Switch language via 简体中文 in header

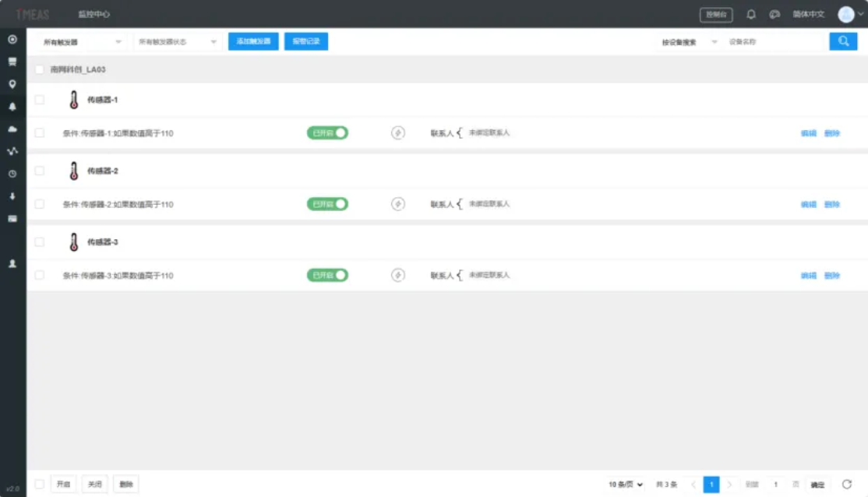tap(808, 14)
